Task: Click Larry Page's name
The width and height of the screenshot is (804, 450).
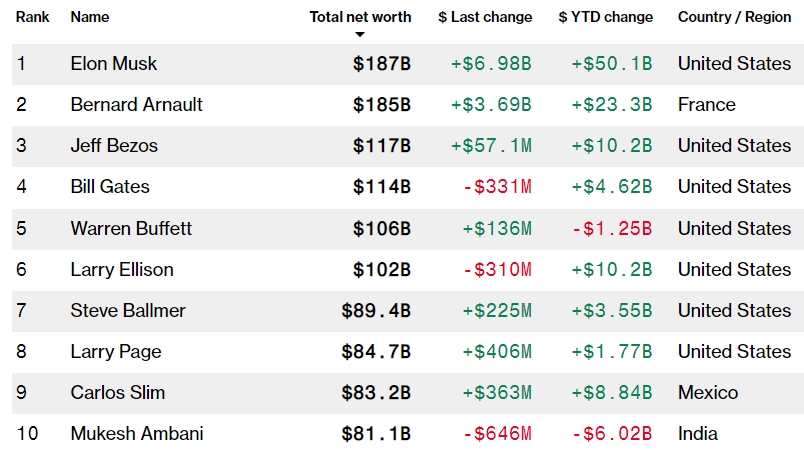Action: (116, 352)
